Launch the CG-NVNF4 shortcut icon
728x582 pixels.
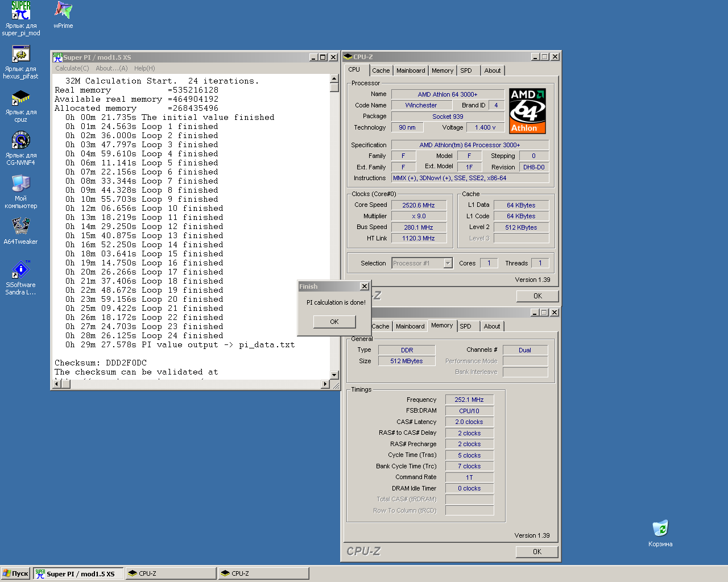coord(21,148)
